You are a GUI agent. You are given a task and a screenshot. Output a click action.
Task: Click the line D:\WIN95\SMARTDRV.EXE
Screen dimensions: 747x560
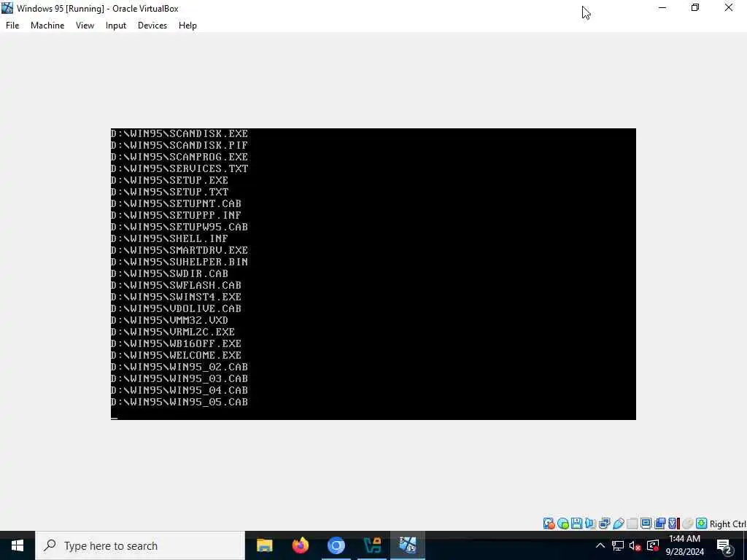click(179, 250)
